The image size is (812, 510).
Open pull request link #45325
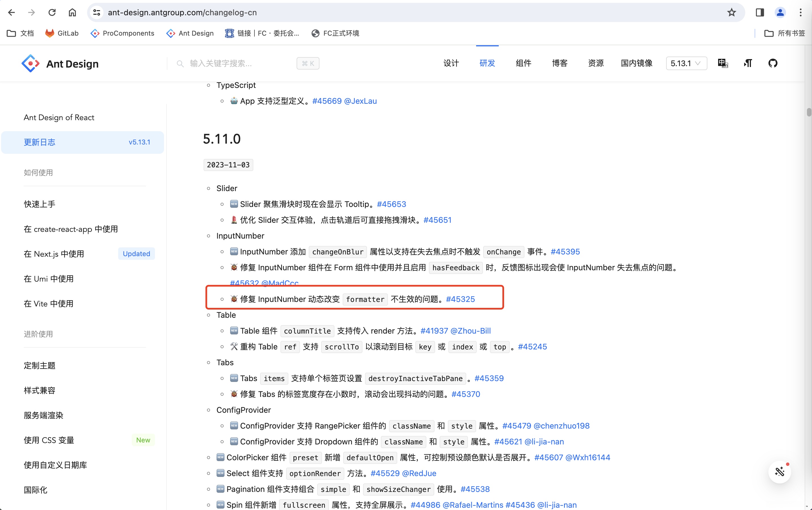(460, 299)
